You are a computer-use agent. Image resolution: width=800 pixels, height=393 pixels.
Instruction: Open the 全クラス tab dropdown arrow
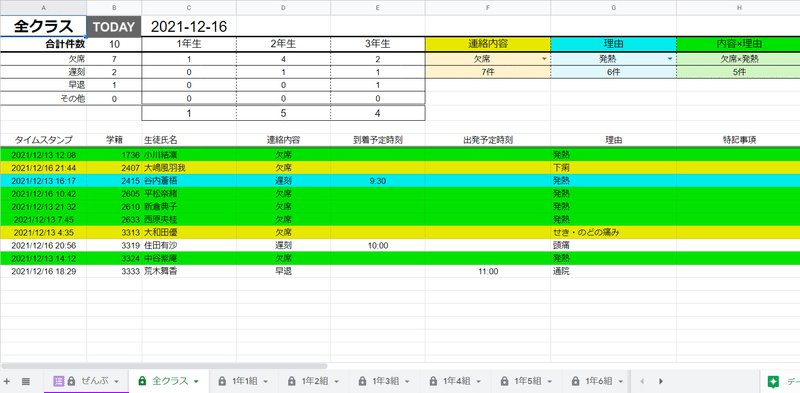point(196,382)
